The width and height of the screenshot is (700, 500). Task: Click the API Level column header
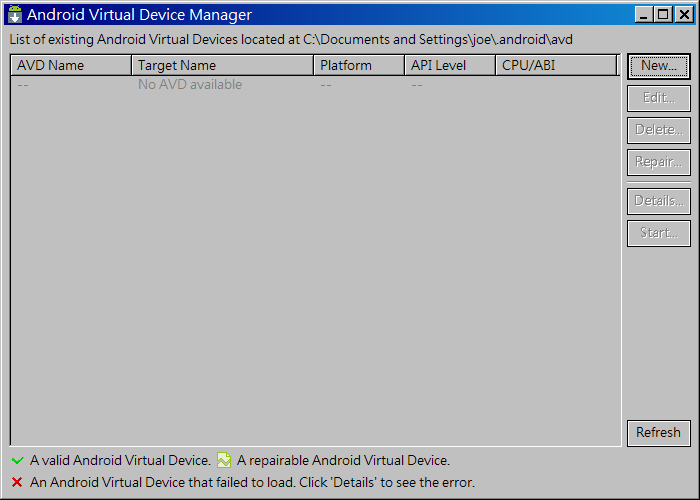[449, 66]
